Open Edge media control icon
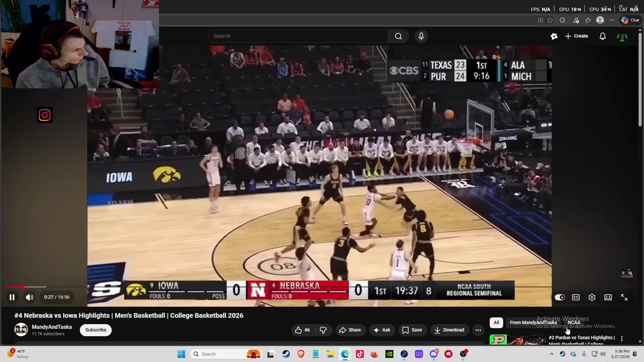 [x=576, y=20]
